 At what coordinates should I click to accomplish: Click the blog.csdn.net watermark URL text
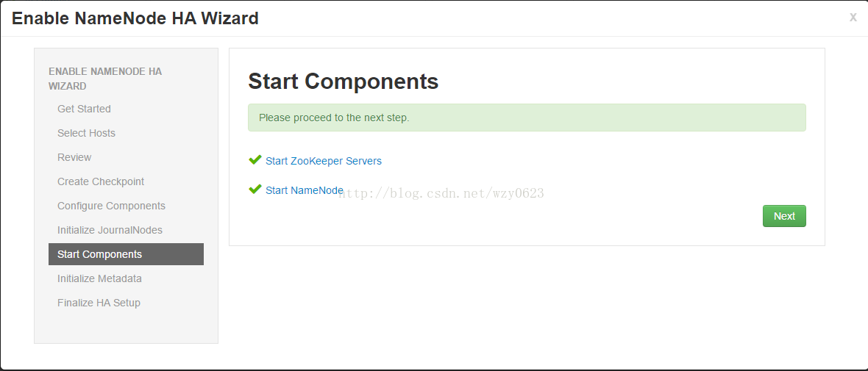click(x=441, y=193)
